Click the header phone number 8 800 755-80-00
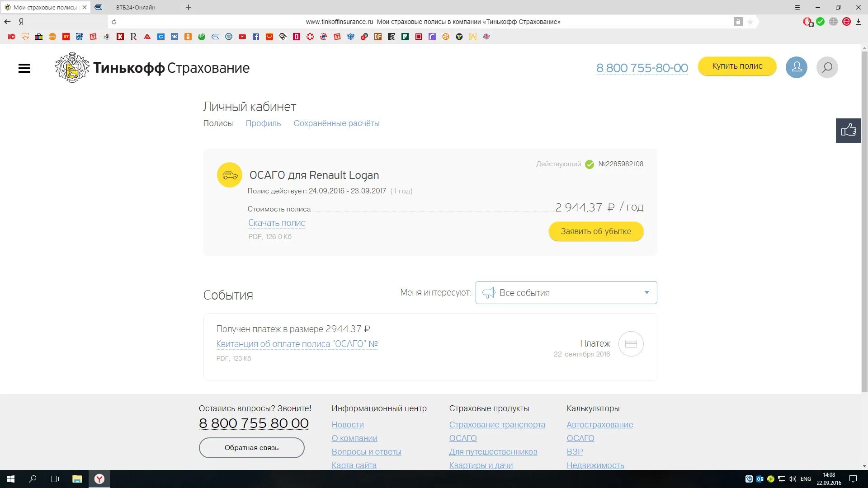Viewport: 868px width, 488px height. click(x=642, y=68)
